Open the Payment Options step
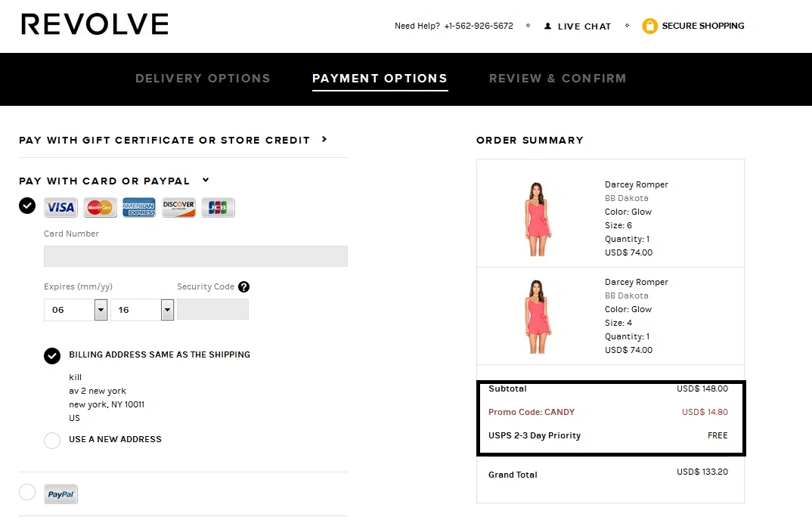The image size is (812, 520). (x=380, y=78)
